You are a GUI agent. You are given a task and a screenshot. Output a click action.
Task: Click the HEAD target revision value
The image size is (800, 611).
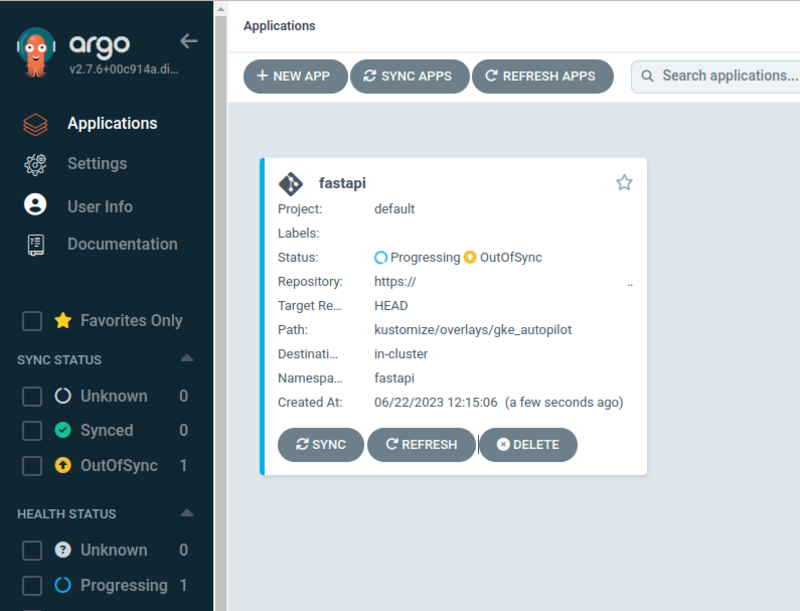tap(391, 306)
